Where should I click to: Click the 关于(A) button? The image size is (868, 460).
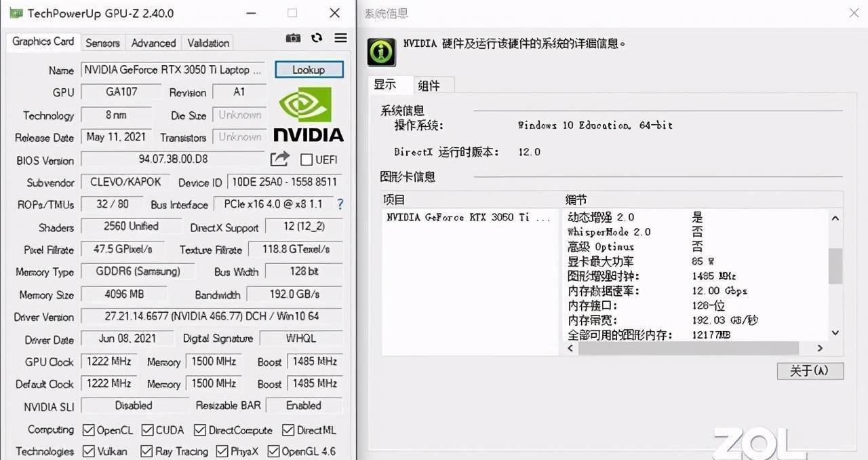click(x=810, y=371)
